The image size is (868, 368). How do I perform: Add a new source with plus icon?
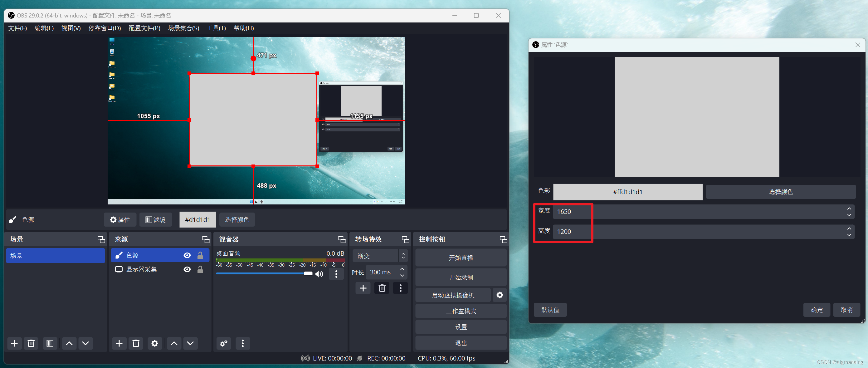119,343
